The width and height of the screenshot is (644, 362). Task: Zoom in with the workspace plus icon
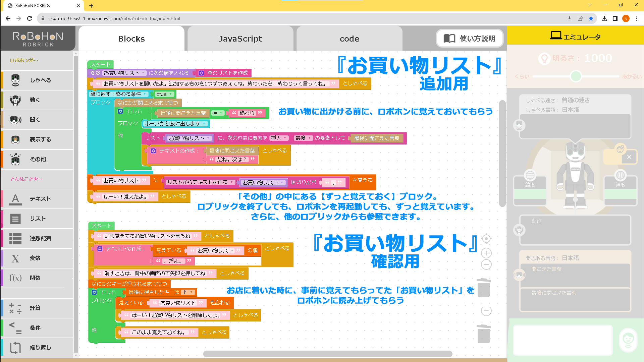coord(486,253)
